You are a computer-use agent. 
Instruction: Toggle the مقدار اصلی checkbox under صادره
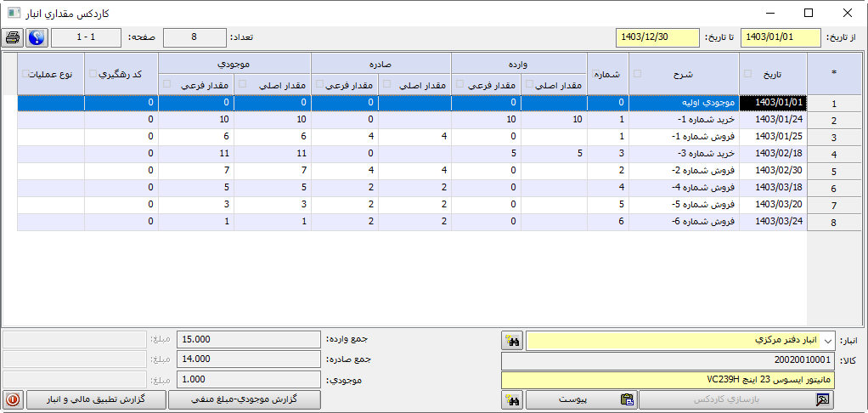tap(387, 84)
